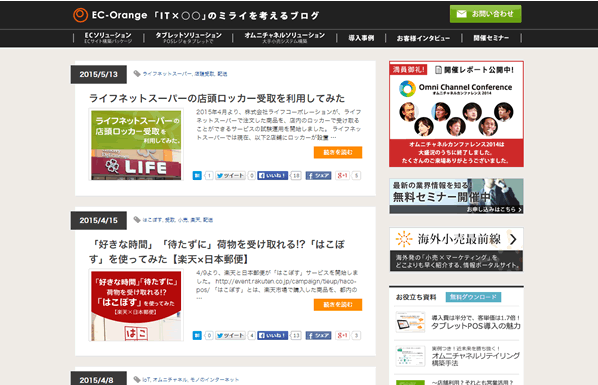The width and height of the screenshot is (598, 385).
Task: Click the Hatena bookmark icon of the はこぽす article
Action: click(197, 335)
